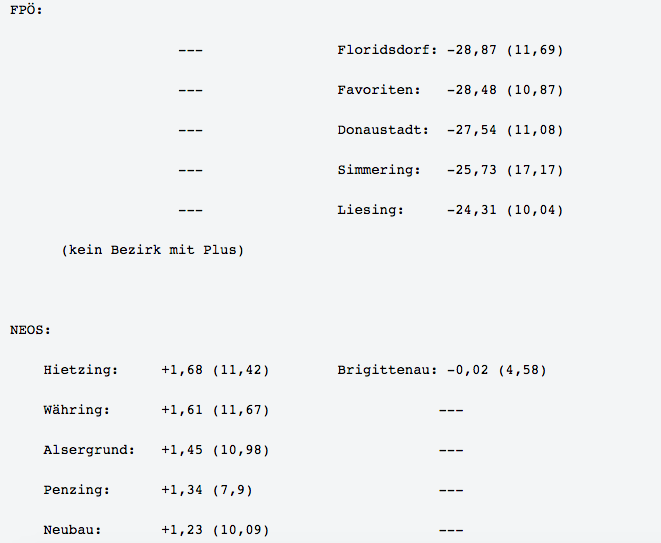The height and width of the screenshot is (543, 661).
Task: Click the Favoriten district label
Action: (379, 90)
